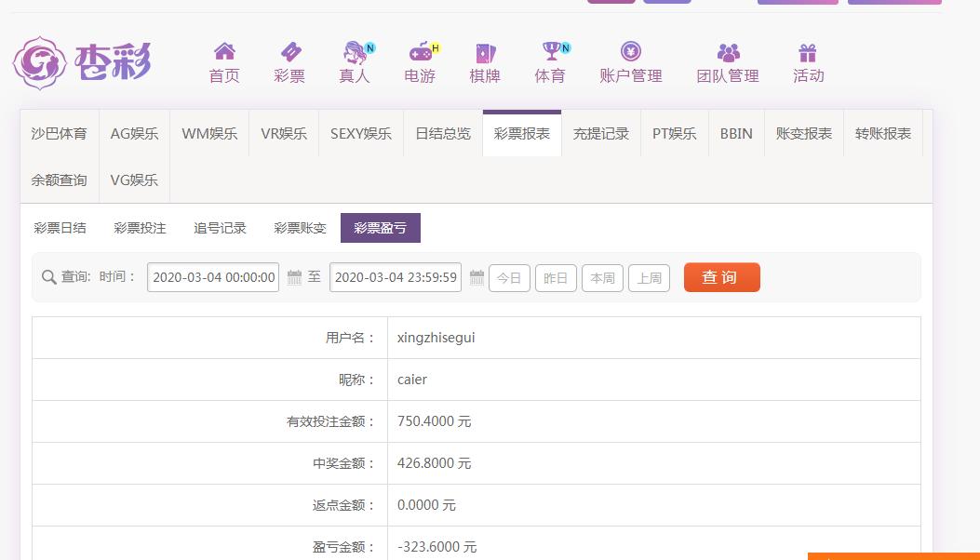Filter by 昨日 yesterday
The height and width of the screenshot is (560, 980).
click(556, 278)
